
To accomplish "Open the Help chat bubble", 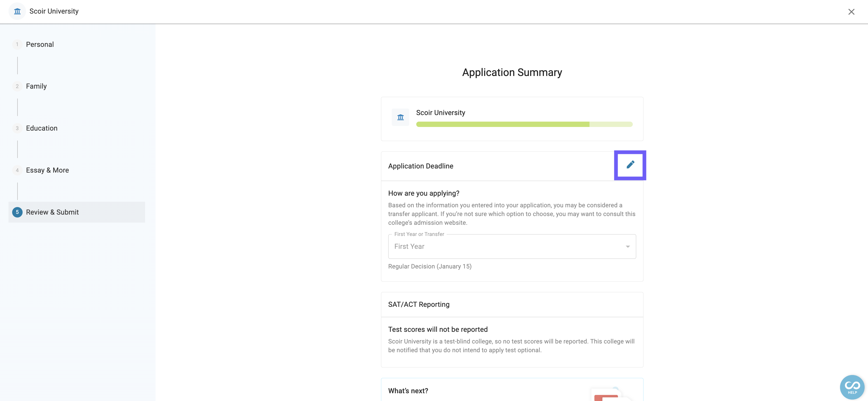I will point(852,387).
